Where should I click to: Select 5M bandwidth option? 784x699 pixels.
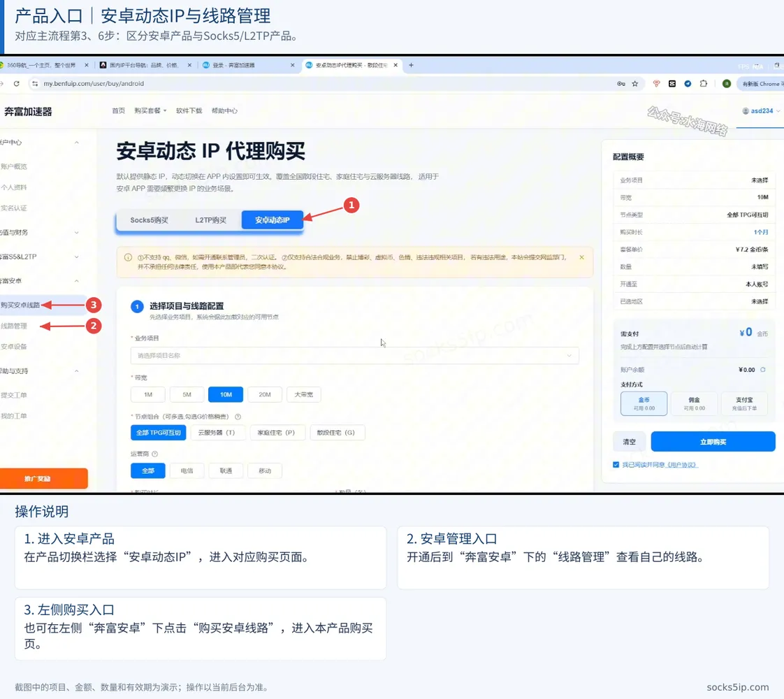coord(187,394)
